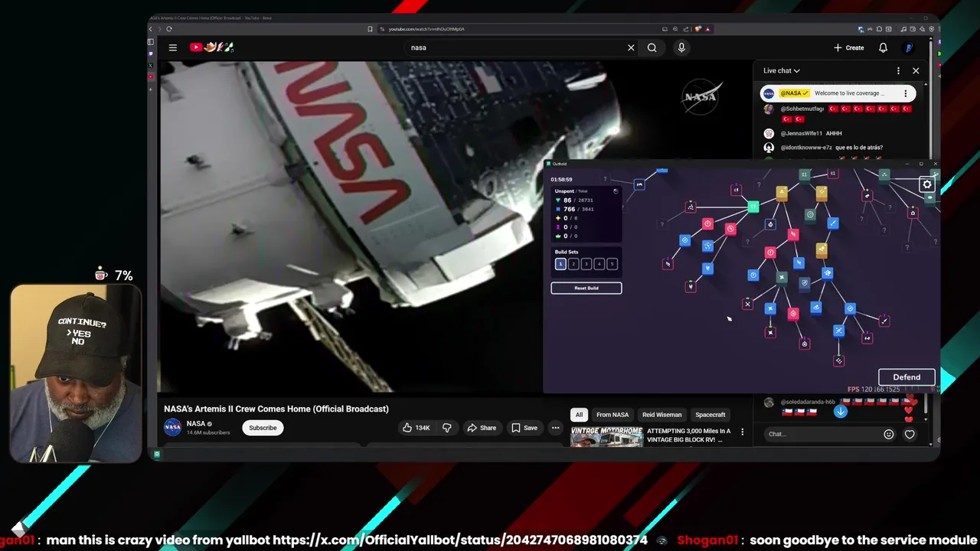Open live chat three-dot options
The width and height of the screenshot is (980, 551).
[898, 70]
